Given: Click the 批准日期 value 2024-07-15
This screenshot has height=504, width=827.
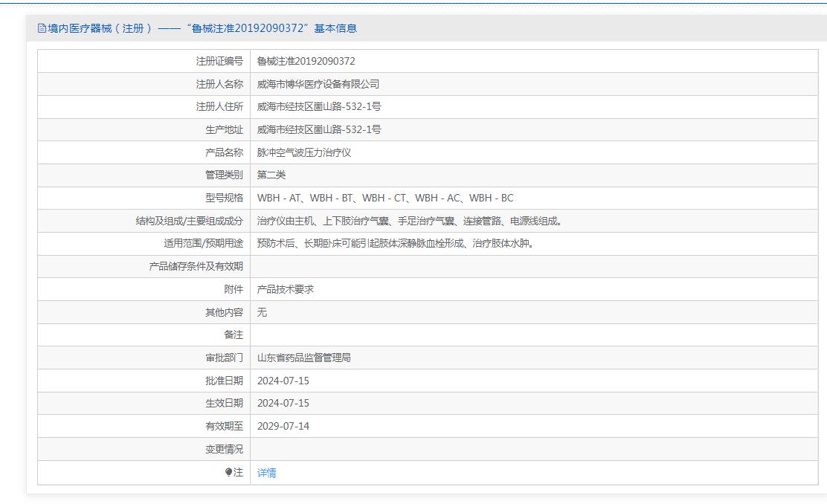Looking at the screenshot, I should [x=283, y=381].
